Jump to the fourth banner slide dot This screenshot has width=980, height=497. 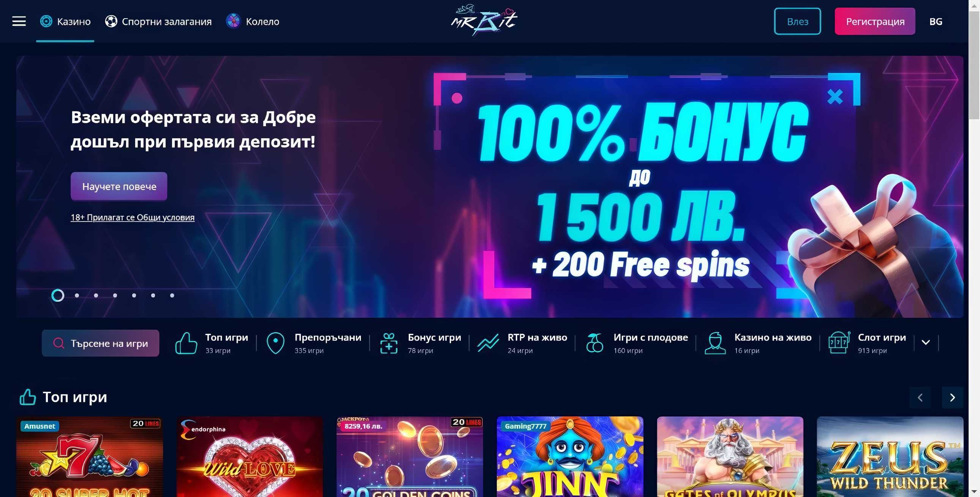[x=115, y=295]
